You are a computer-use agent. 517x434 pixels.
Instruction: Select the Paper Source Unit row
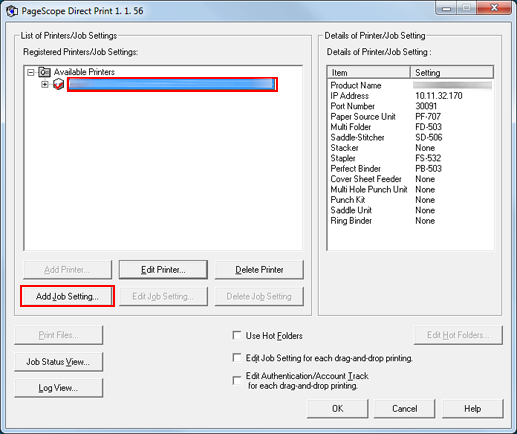411,117
